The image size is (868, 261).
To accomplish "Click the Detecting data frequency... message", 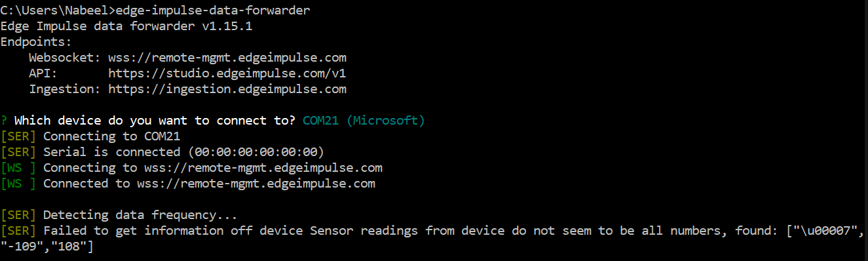I will pos(140,215).
